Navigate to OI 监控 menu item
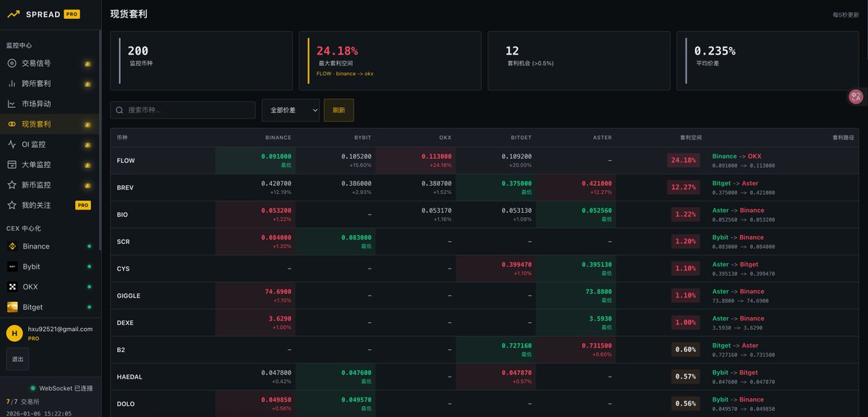This screenshot has height=417, width=868. pos(50,144)
